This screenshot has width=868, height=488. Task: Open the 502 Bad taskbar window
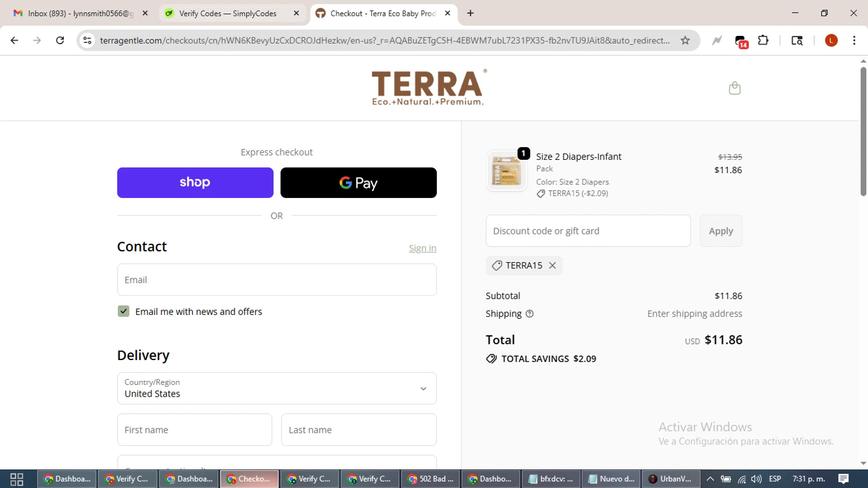coord(431,479)
